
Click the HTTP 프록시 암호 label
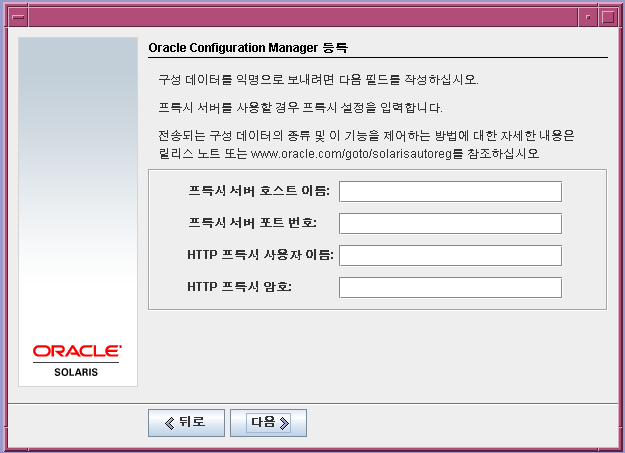pyautogui.click(x=240, y=287)
